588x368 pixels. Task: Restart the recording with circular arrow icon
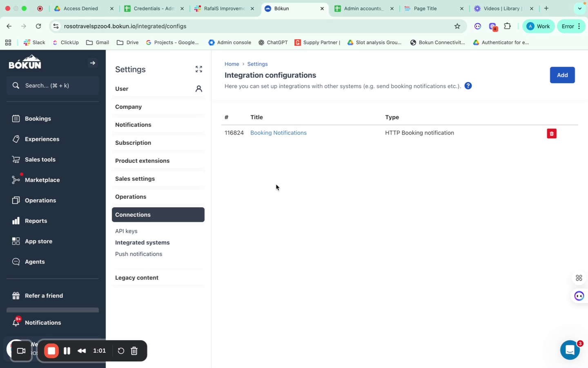[x=120, y=351]
